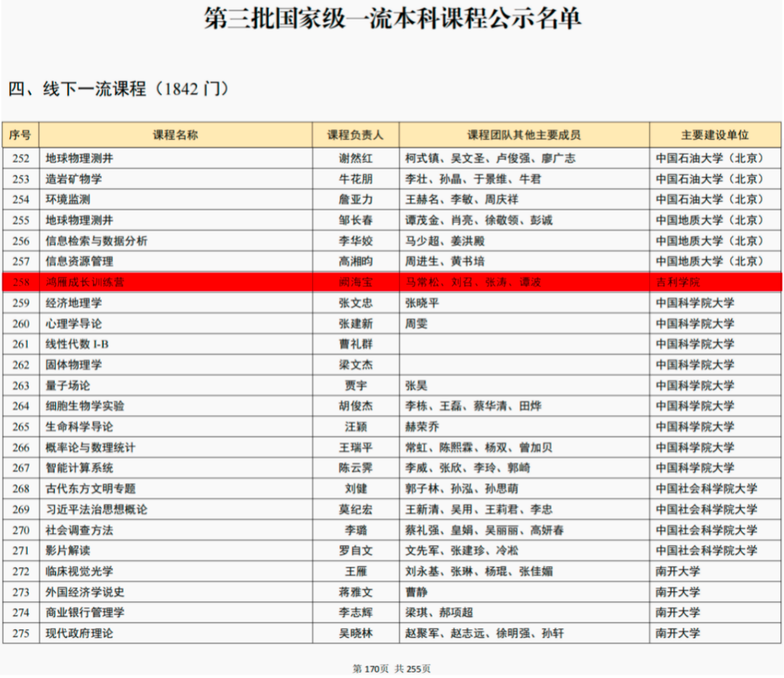Viewport: 784px width, 678px height.
Task: Click team members 马常松、刘召、张涛、谭波
Action: click(473, 282)
